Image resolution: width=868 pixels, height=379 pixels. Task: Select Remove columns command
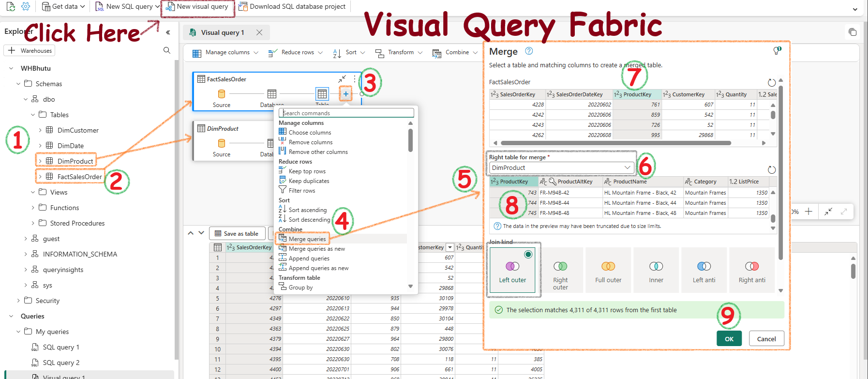311,142
